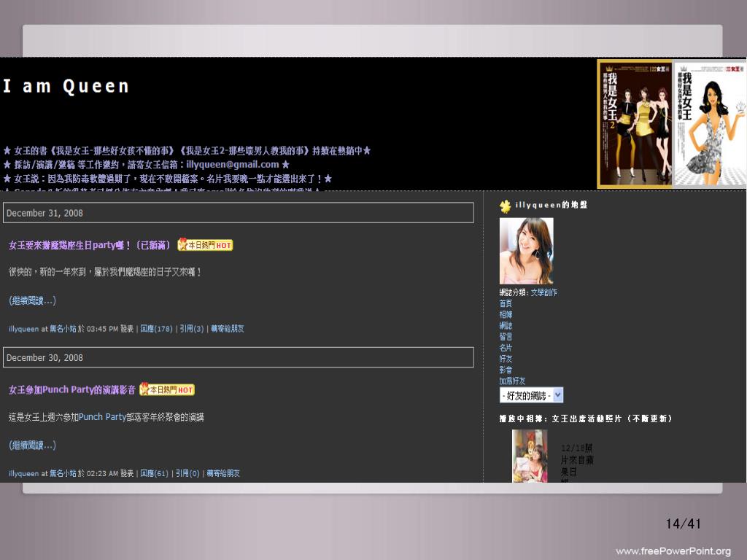Click the December 30, 2008 date header
Screen dimensions: 747x560
click(239, 357)
